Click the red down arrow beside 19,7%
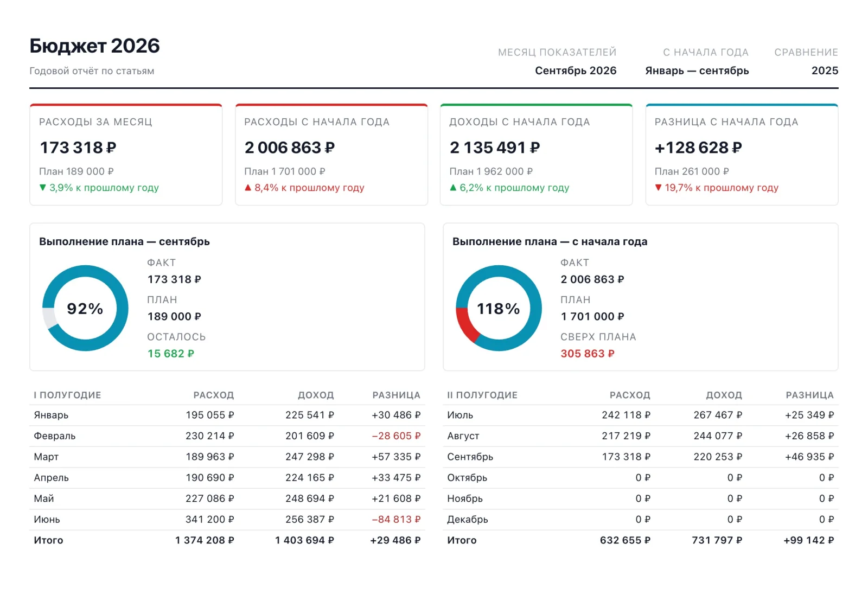This screenshot has width=868, height=614. click(658, 188)
